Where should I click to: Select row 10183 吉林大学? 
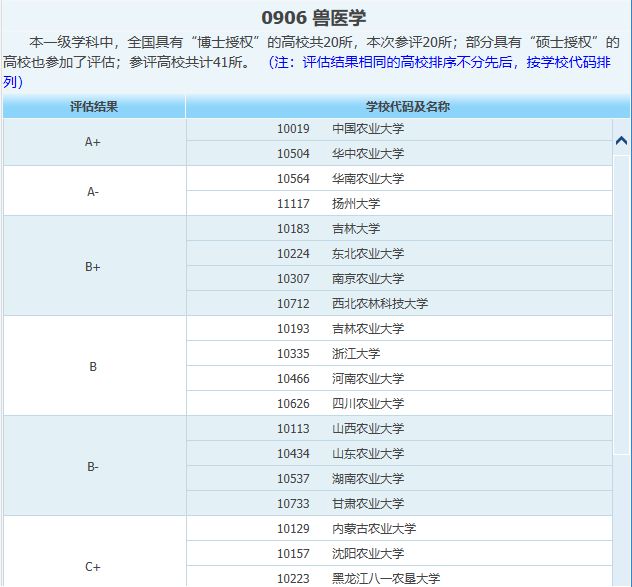point(399,229)
